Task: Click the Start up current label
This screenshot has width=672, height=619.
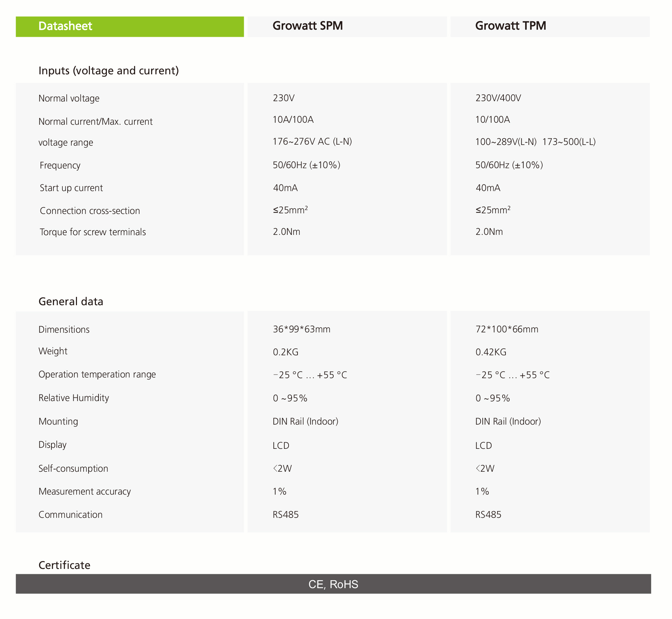Action: (71, 188)
